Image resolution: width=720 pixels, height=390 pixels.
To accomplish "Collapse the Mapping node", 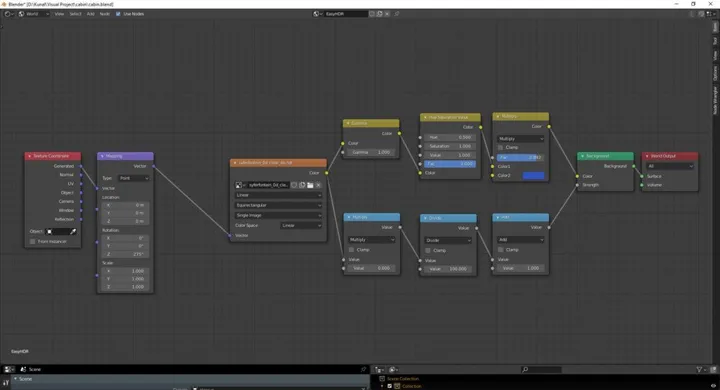I will [x=102, y=156].
